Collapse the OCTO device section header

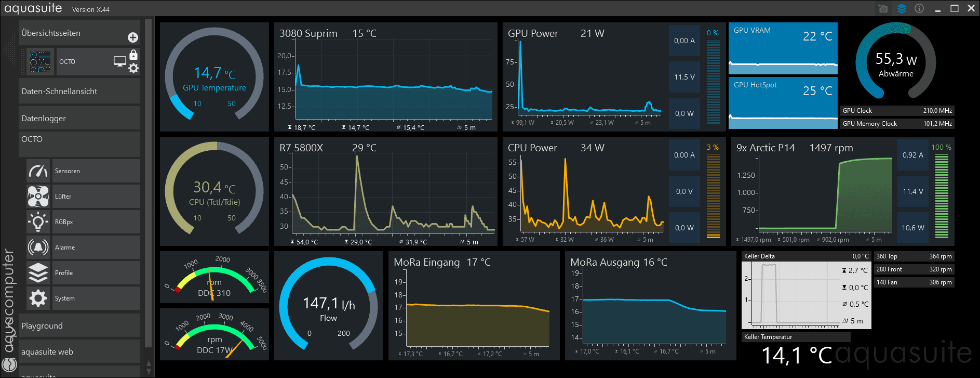(79, 144)
